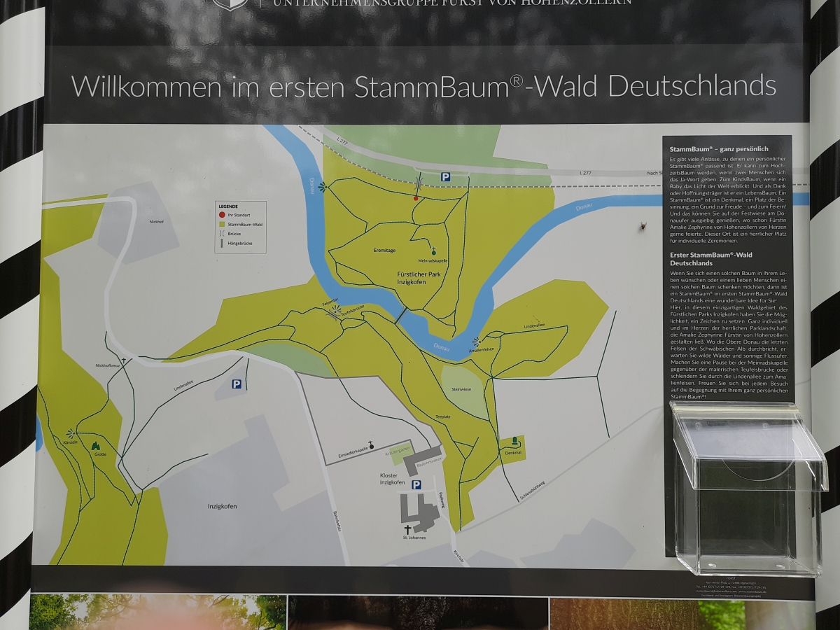840x630 pixels.
Task: Click the red 'Ihr Standort' dot on map
Action: pos(416,199)
